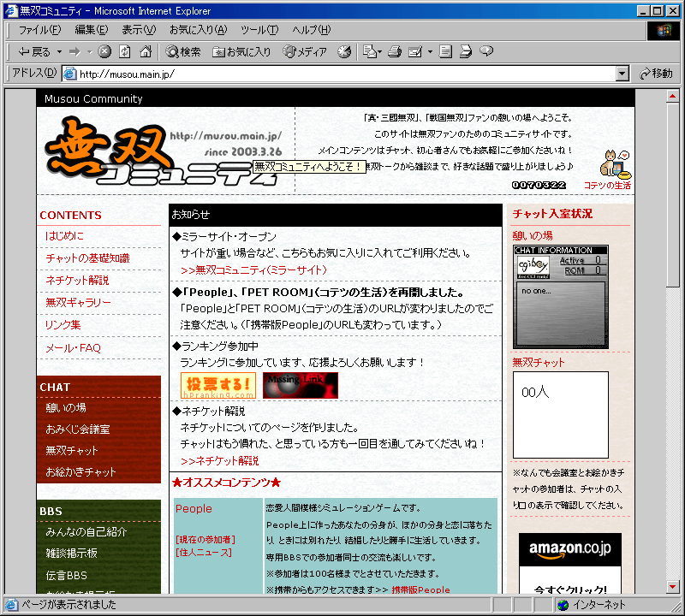Click the インターネット zone globe icon
685x616 pixels.
563,605
